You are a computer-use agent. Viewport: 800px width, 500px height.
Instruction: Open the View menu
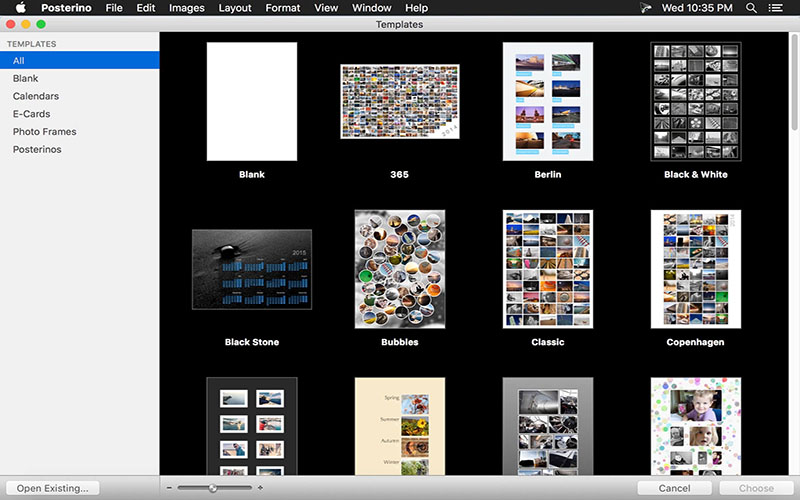tap(326, 8)
